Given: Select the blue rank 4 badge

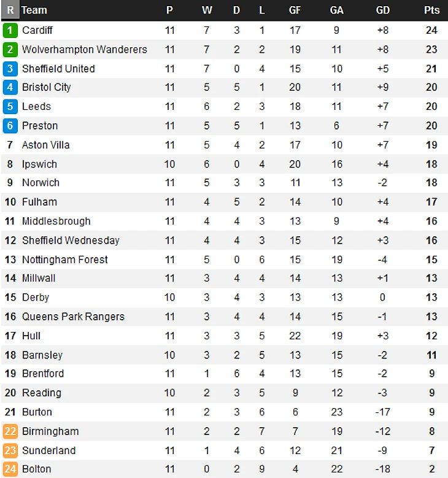Looking at the screenshot, I should [x=10, y=87].
